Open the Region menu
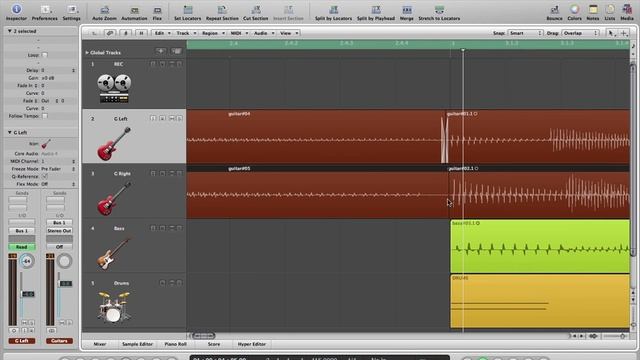This screenshot has width=640, height=360. click(x=213, y=33)
